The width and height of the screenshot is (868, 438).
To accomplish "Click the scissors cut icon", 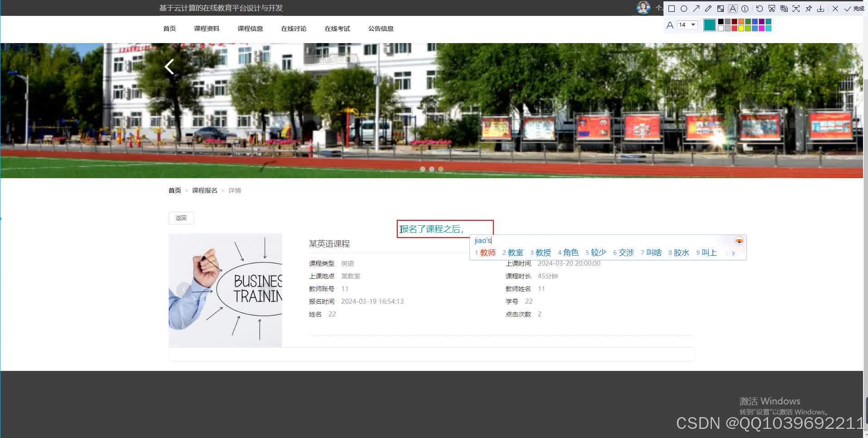I will 772,9.
